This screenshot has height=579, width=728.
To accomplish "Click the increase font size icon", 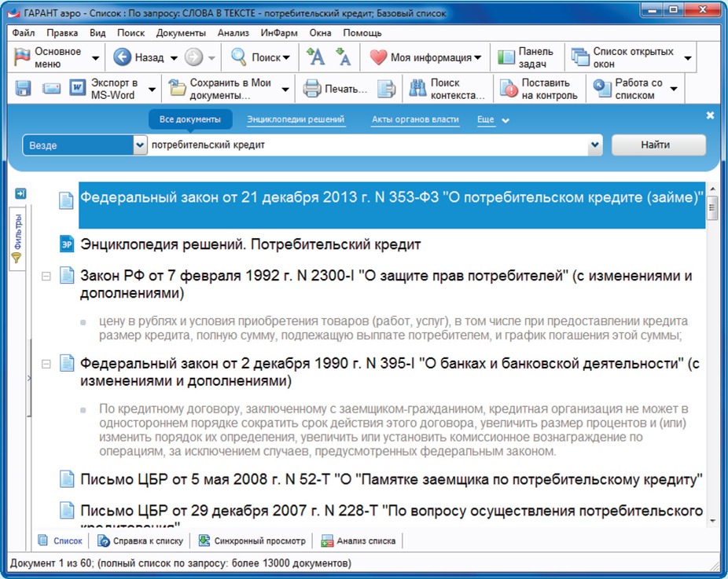I will (315, 57).
